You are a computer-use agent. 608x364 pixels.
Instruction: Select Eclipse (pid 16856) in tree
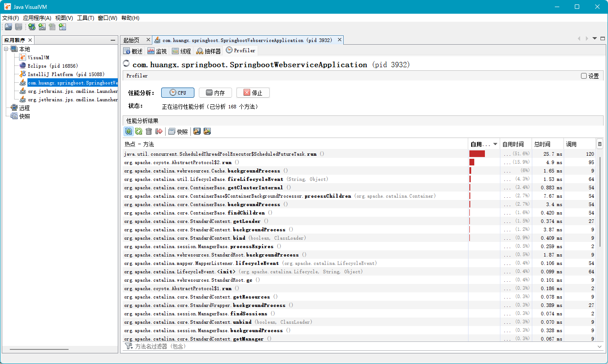tap(53, 66)
